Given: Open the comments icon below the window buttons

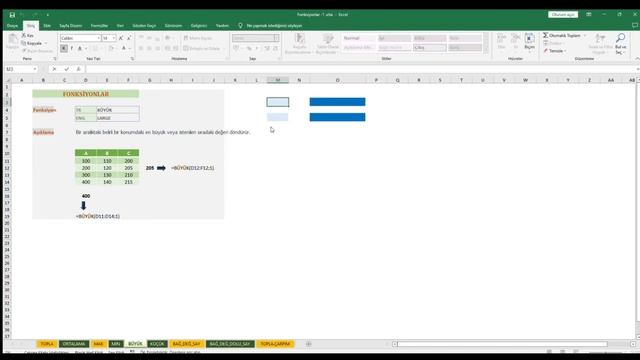Looking at the screenshot, I should point(635,25).
